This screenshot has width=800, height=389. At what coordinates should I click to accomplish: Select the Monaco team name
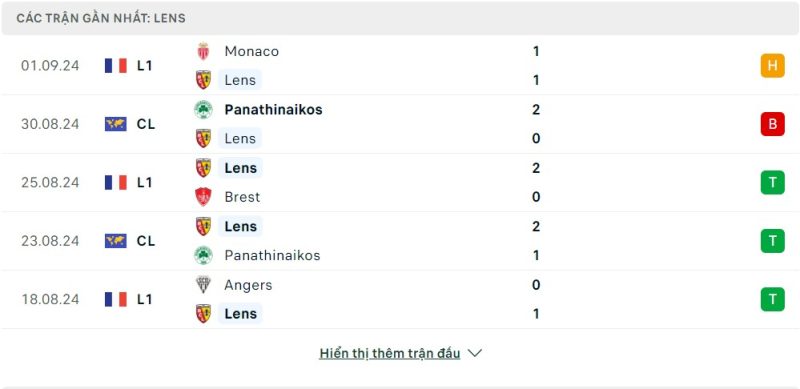252,51
